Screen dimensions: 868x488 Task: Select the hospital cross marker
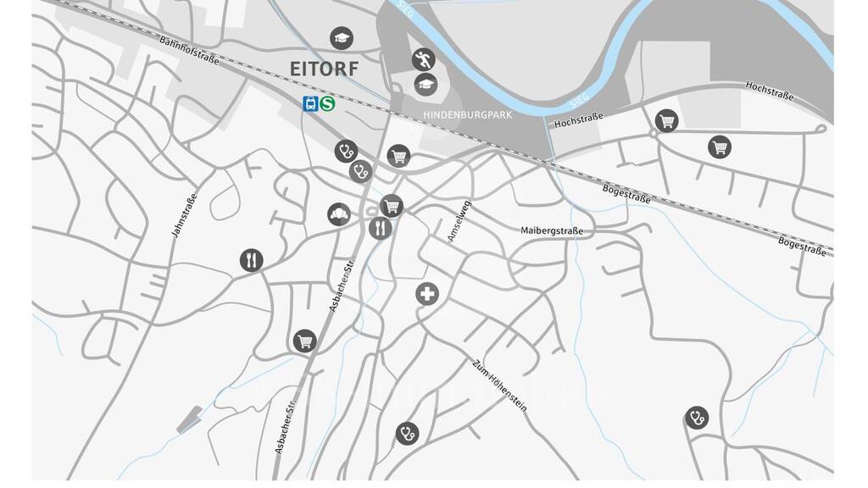[x=427, y=294]
